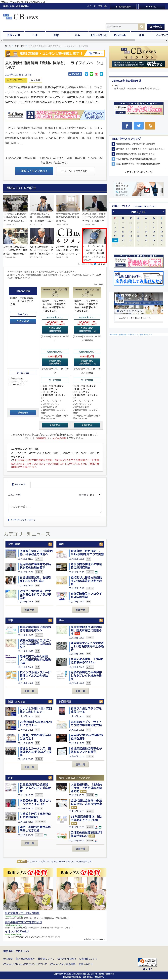Viewport: 168px width, 980px height.
Task: Open the sidebar RSS feed icon
Action: point(150,126)
